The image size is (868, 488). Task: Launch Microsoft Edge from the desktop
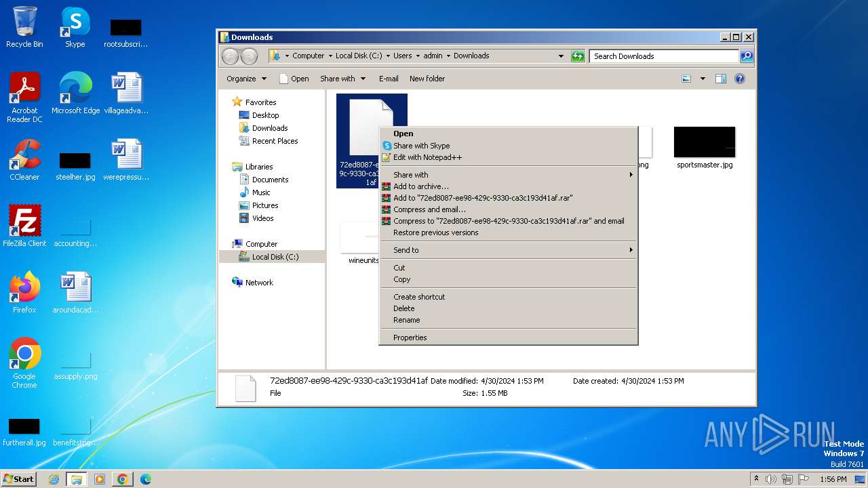(x=75, y=94)
